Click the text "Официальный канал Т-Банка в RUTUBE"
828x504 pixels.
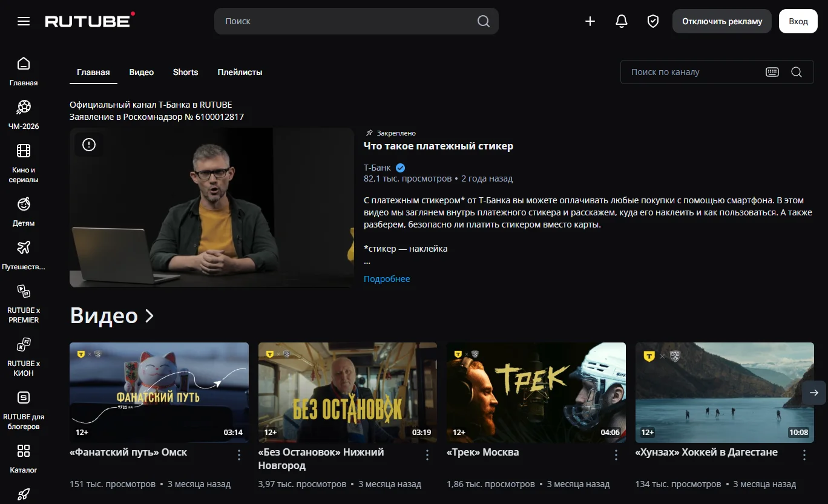click(x=151, y=105)
